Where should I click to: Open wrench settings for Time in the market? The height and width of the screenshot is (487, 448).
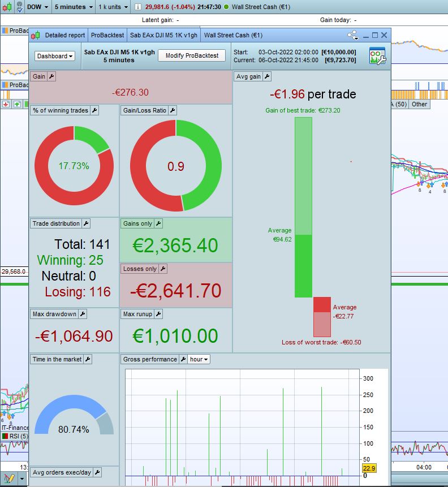pyautogui.click(x=88, y=359)
